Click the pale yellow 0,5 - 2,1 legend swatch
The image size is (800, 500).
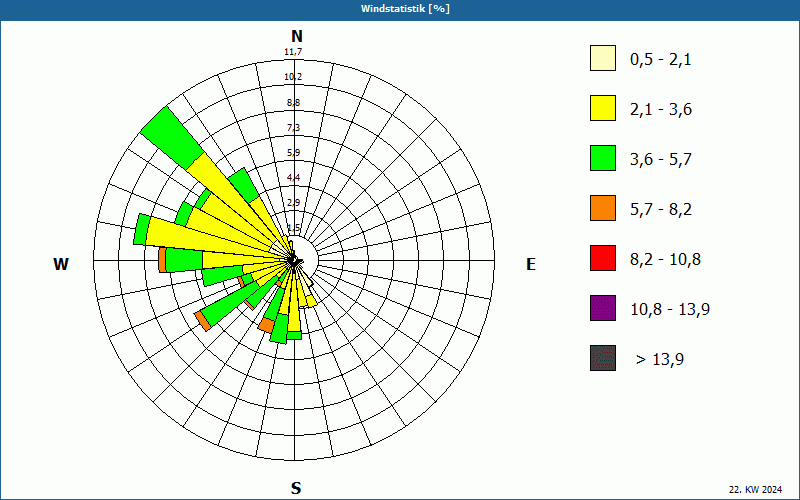(x=603, y=58)
